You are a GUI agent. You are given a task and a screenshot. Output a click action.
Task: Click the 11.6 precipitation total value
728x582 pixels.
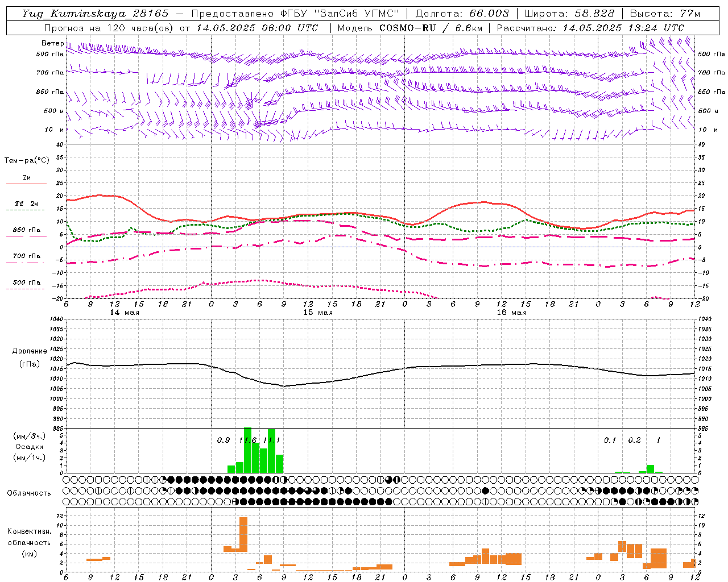pos(247,440)
